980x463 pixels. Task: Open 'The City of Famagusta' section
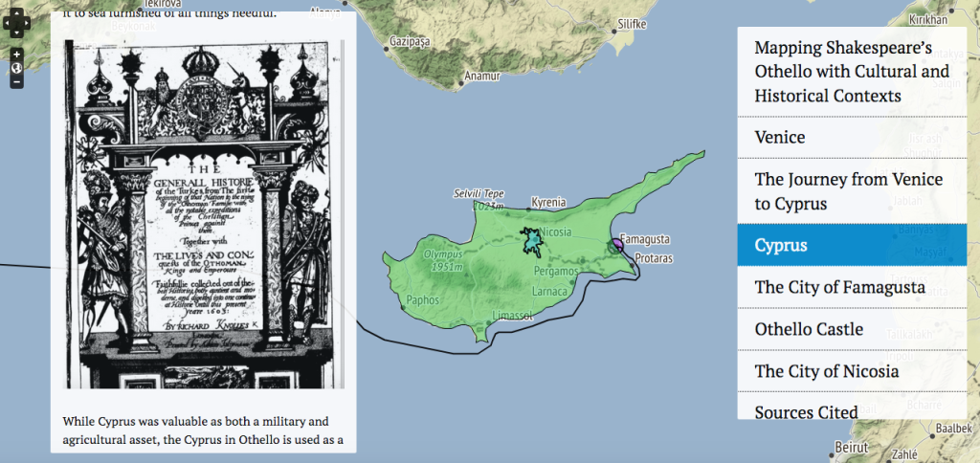tap(852, 287)
